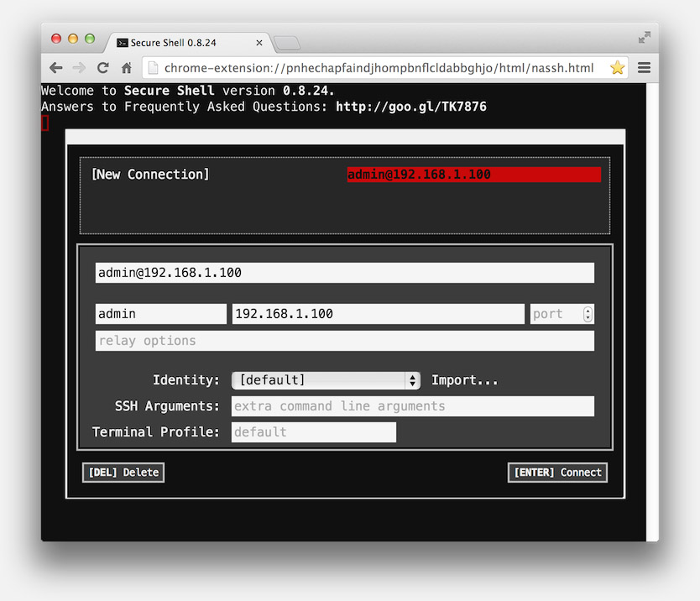Click the Import... link
The width and height of the screenshot is (700, 601).
(464, 380)
